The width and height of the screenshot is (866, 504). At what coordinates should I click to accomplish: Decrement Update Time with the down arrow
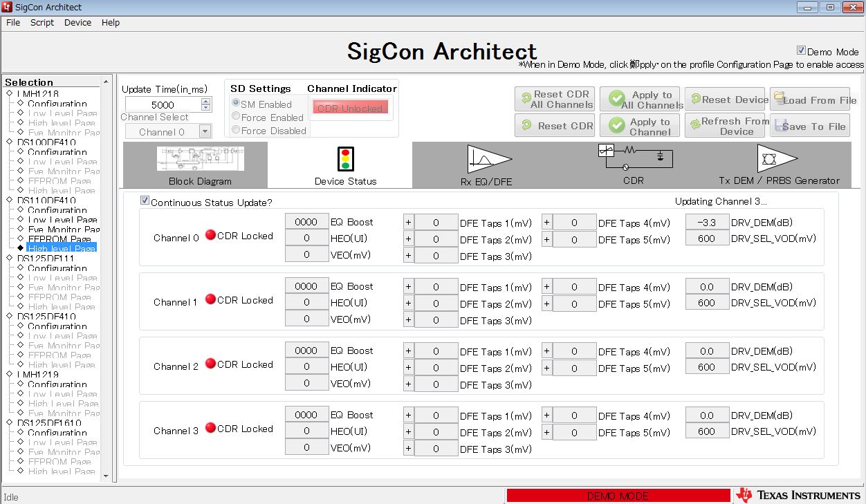pyautogui.click(x=205, y=108)
